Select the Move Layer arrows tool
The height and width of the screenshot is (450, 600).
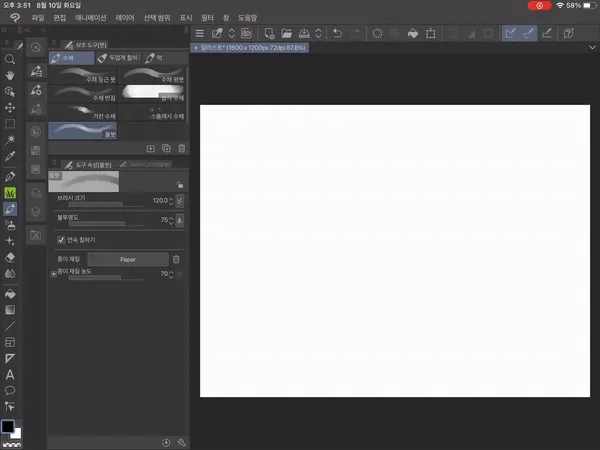[x=10, y=108]
